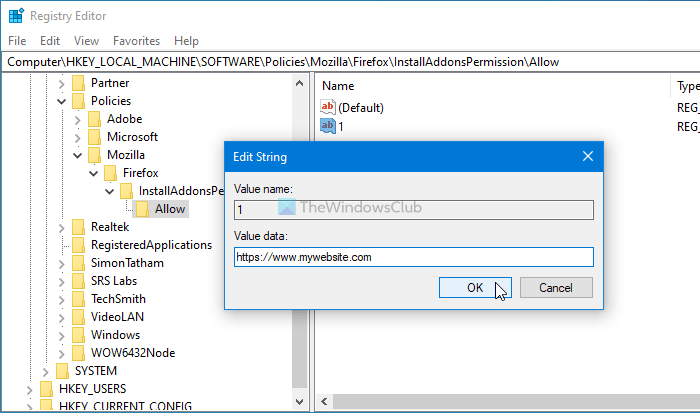
Task: Select the SYSTEM folder icon
Action: click(62, 371)
